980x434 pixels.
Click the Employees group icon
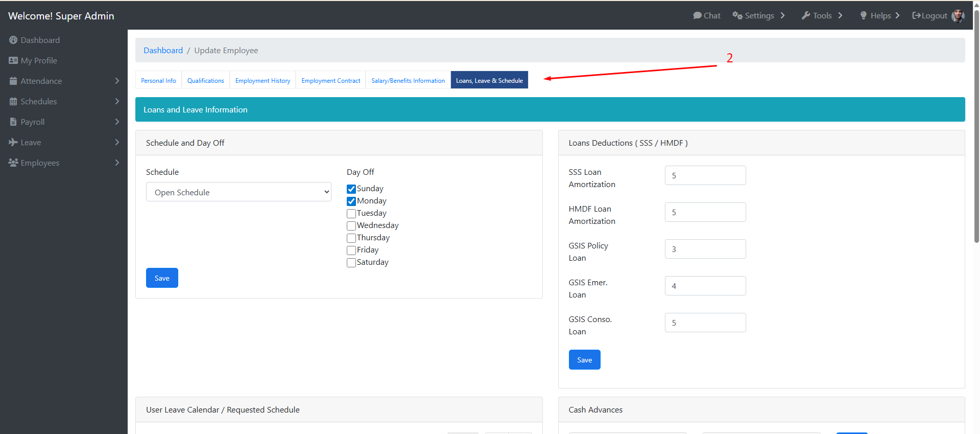pos(13,163)
